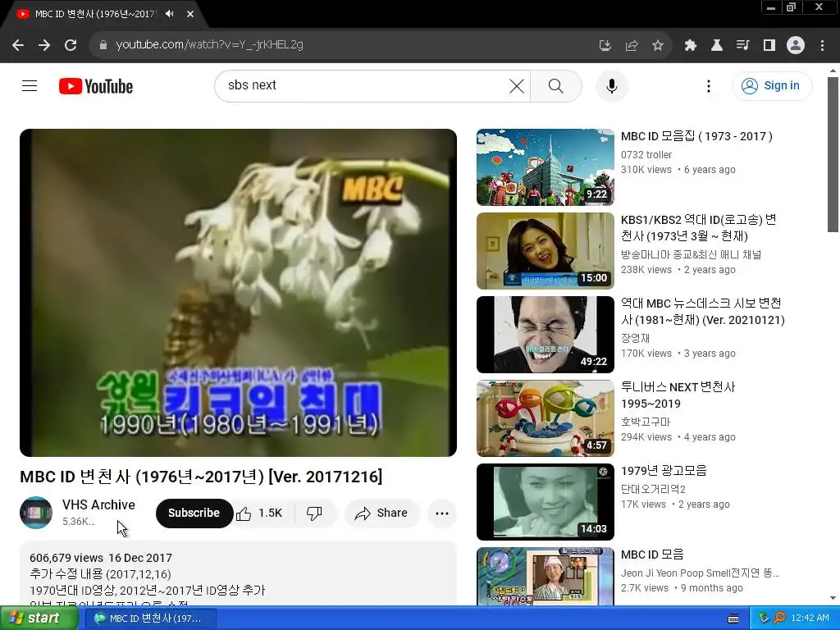Image resolution: width=840 pixels, height=630 pixels.
Task: Open the Extensions puzzle icon
Action: coord(691,45)
